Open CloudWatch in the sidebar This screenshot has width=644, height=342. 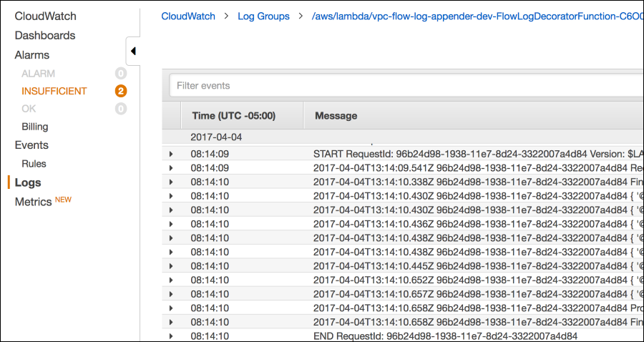coord(45,16)
